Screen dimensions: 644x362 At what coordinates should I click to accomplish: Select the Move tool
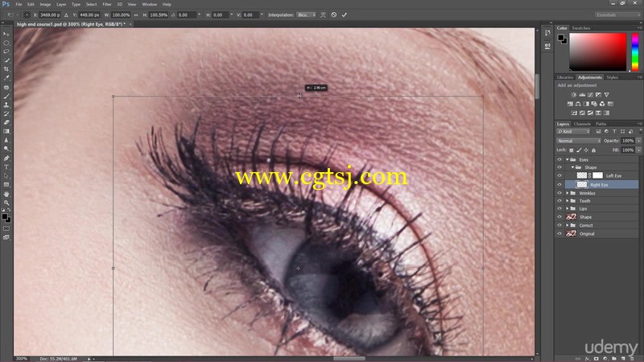point(6,34)
